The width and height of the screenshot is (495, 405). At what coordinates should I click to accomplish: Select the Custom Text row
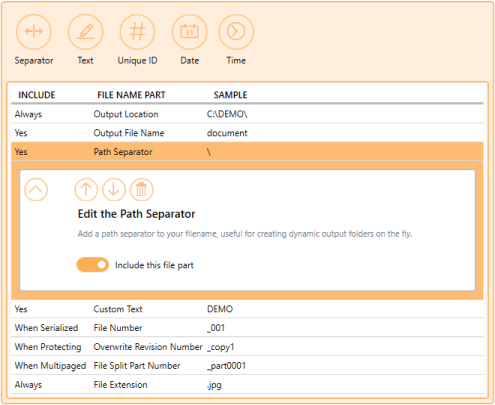click(247, 309)
